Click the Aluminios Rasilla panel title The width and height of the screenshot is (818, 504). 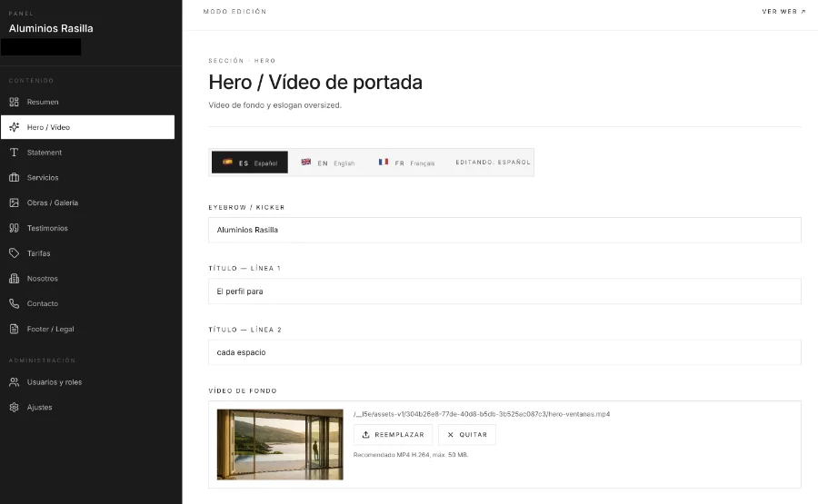pos(51,29)
